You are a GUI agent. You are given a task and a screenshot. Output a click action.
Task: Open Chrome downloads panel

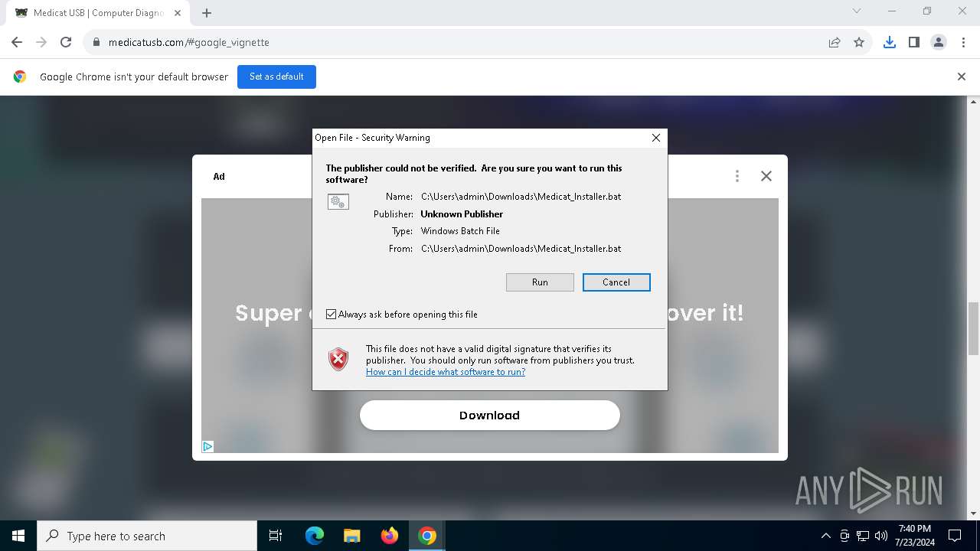tap(890, 42)
